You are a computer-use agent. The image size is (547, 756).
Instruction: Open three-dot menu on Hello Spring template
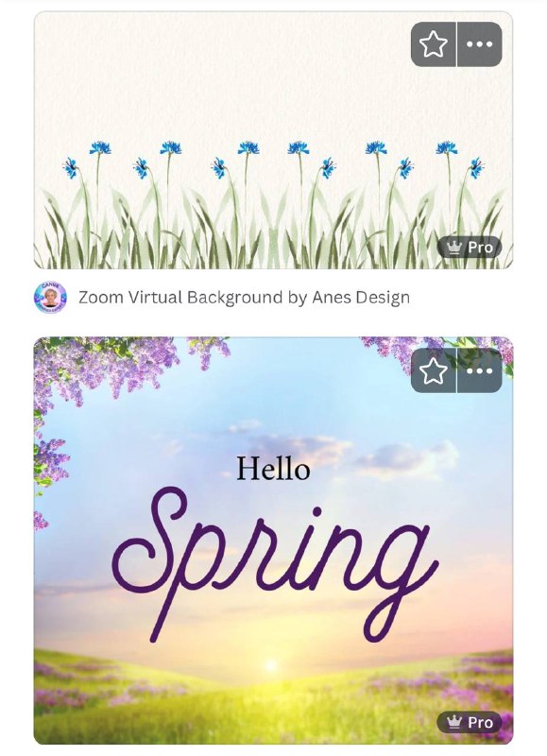pyautogui.click(x=480, y=370)
